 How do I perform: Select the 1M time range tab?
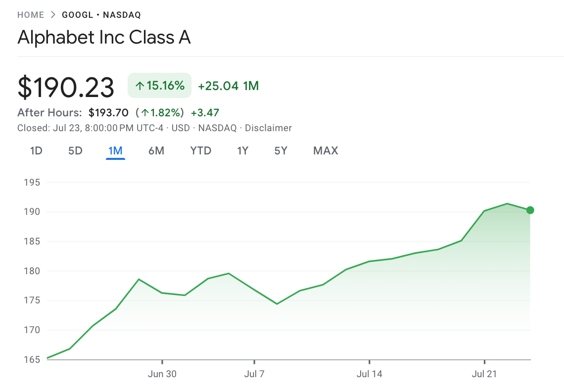point(115,151)
